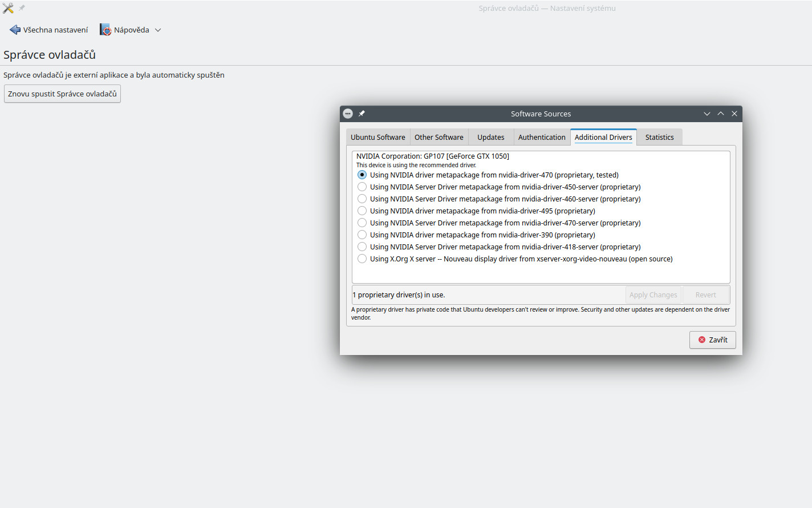This screenshot has height=508, width=812.
Task: Select nvidia-driver-450-server option
Action: coord(499,187)
